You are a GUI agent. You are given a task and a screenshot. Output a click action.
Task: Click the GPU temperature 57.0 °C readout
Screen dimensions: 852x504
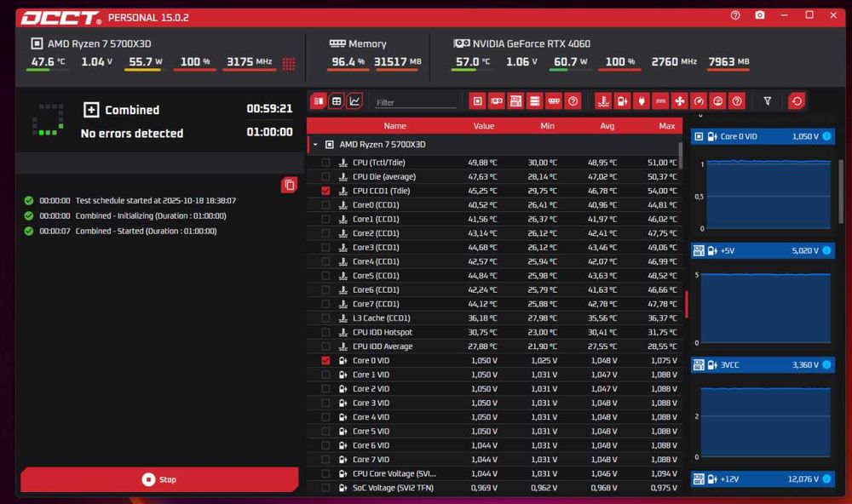[472, 62]
